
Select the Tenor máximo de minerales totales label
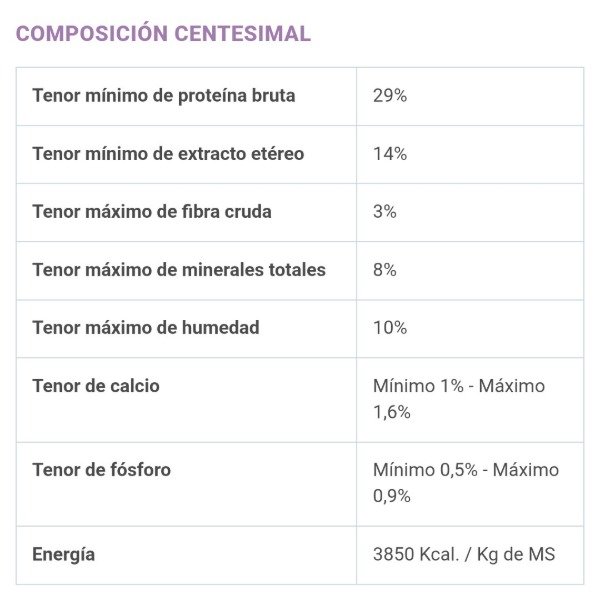(179, 270)
